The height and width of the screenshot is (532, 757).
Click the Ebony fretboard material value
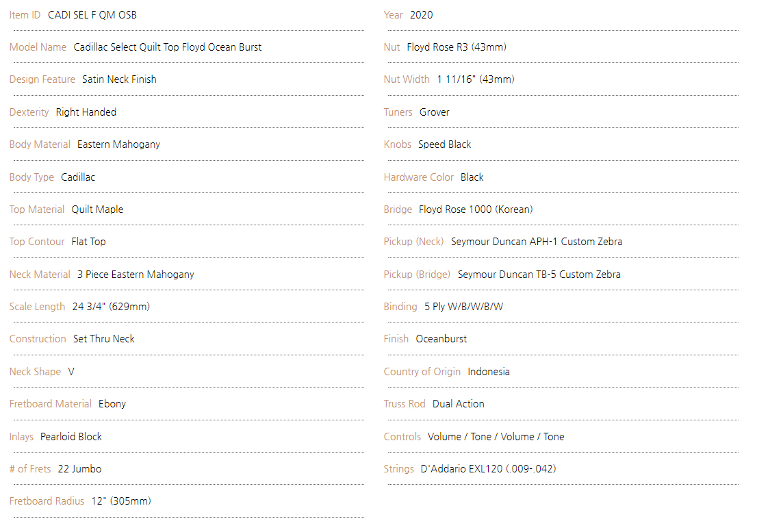(112, 404)
